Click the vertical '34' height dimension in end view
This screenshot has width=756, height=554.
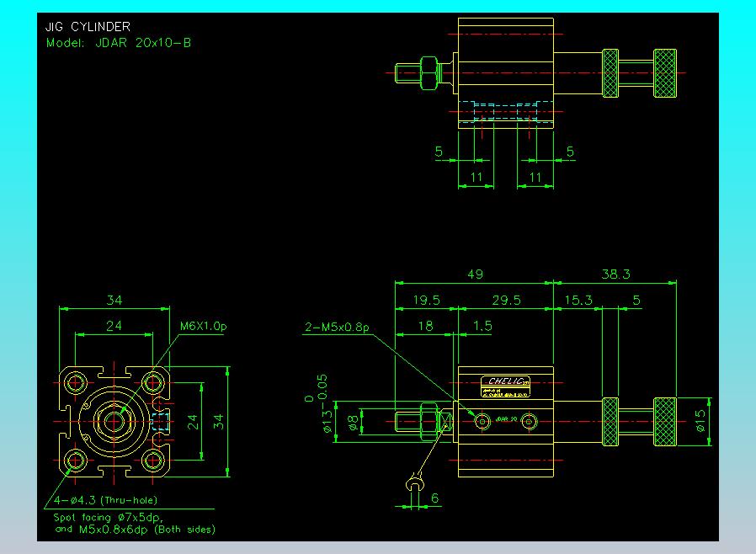218,422
